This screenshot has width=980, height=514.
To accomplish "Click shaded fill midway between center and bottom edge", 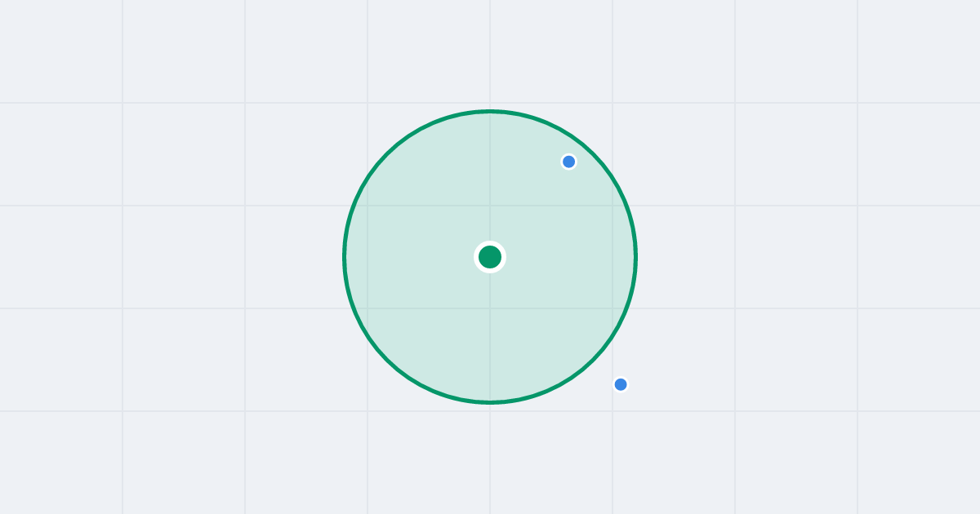I will pyautogui.click(x=490, y=330).
